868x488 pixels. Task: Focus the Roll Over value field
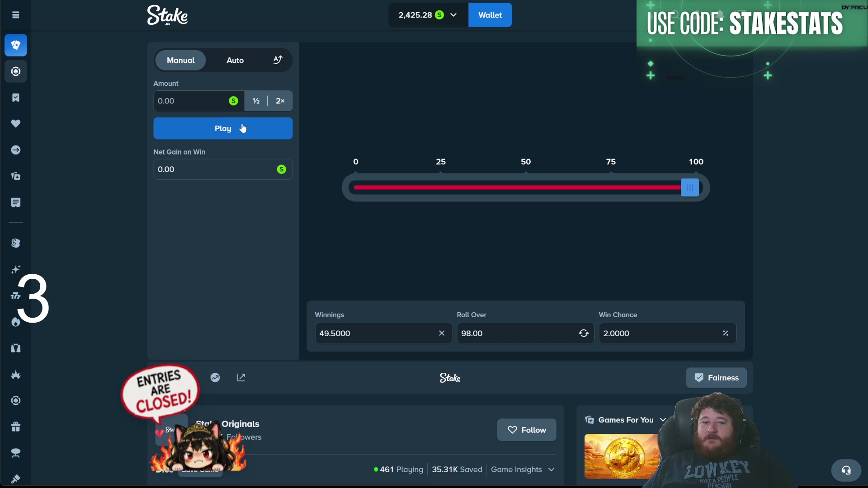(526, 333)
